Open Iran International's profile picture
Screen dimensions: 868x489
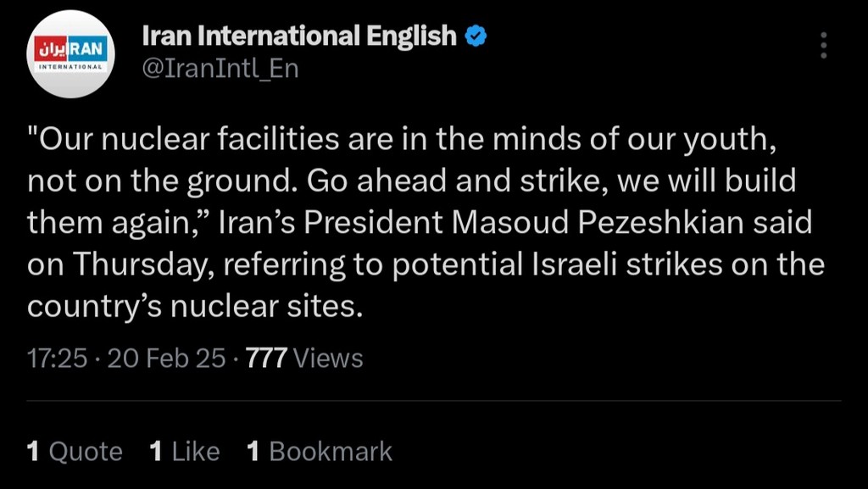click(x=70, y=54)
